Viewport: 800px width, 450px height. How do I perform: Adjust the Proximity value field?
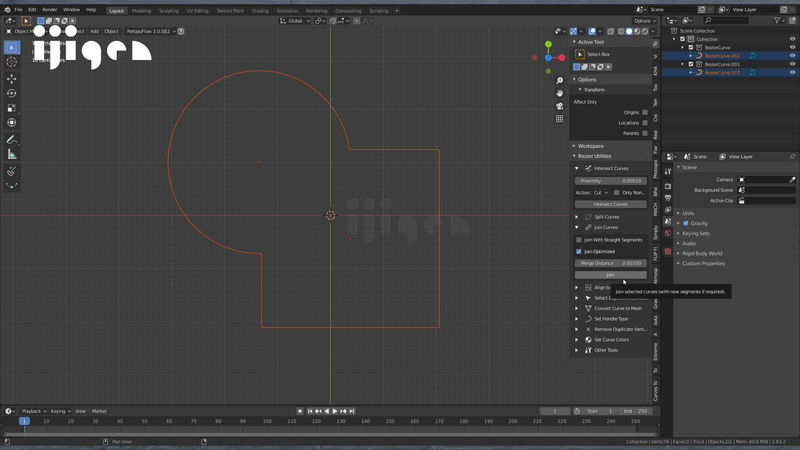tap(611, 181)
